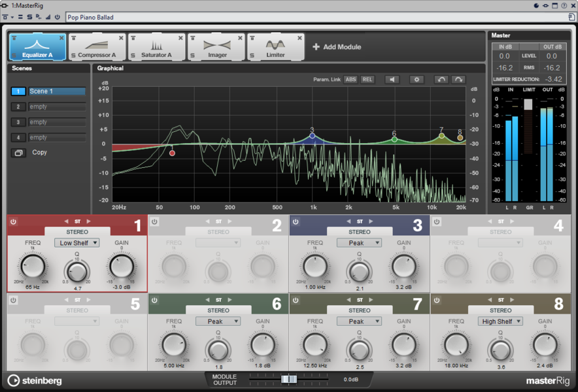Remove the Saturator A module with its X
Image resolution: width=578 pixels, height=392 pixels.
point(180,38)
